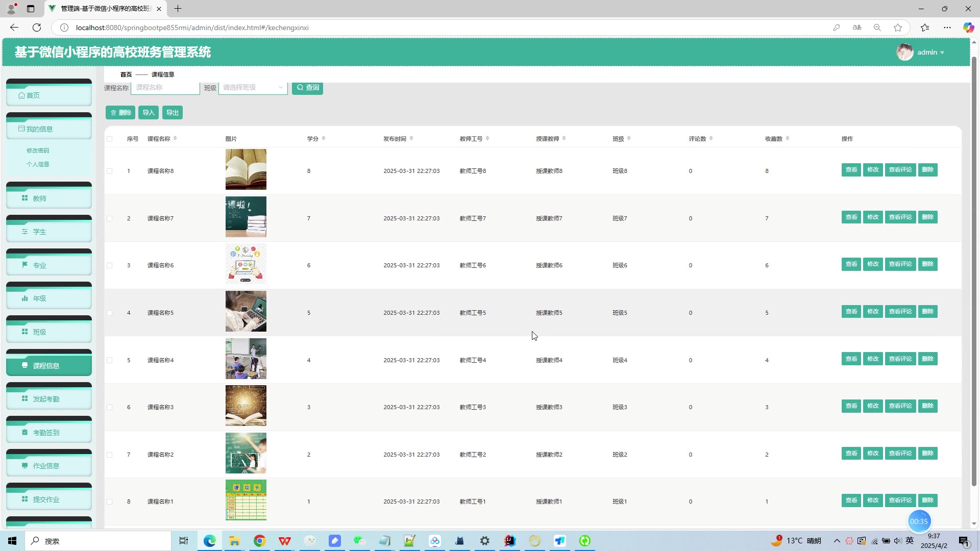
Task: Check the checkbox for 课程名称8 row
Action: coord(110,171)
